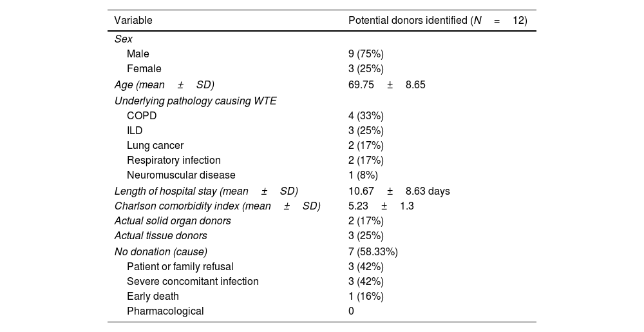Click the "10.67 ± 8.63 days" value
644x332 pixels.
click(x=399, y=191)
